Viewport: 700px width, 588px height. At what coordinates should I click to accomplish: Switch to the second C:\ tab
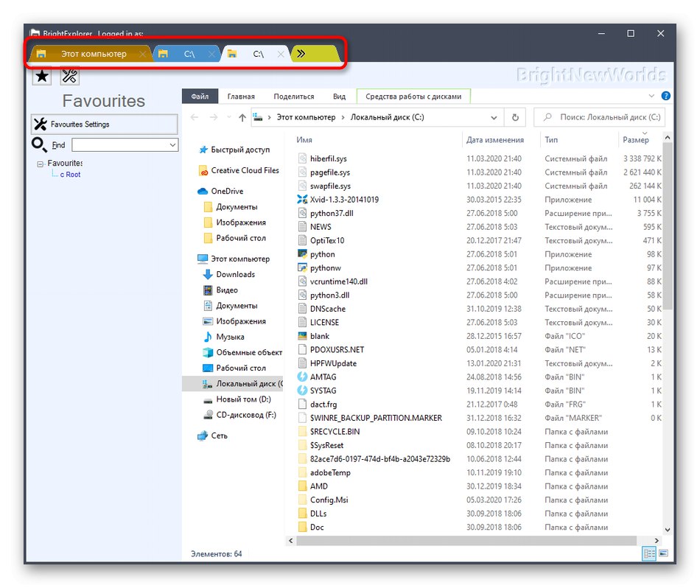(186, 54)
